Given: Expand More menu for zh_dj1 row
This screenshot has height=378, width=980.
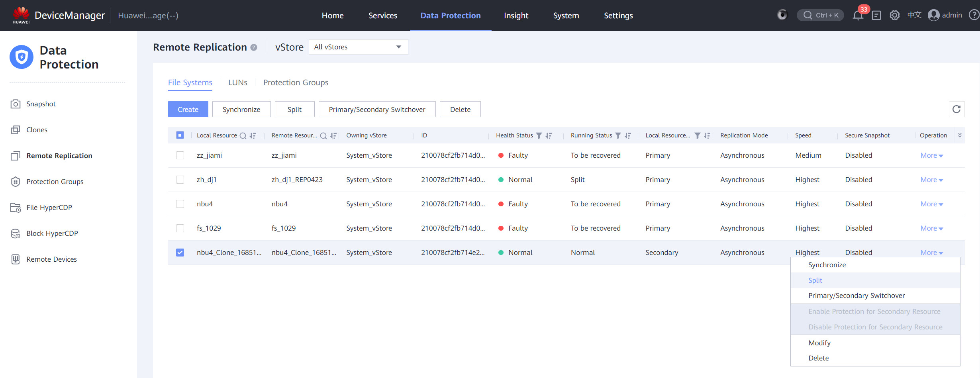Looking at the screenshot, I should (931, 180).
